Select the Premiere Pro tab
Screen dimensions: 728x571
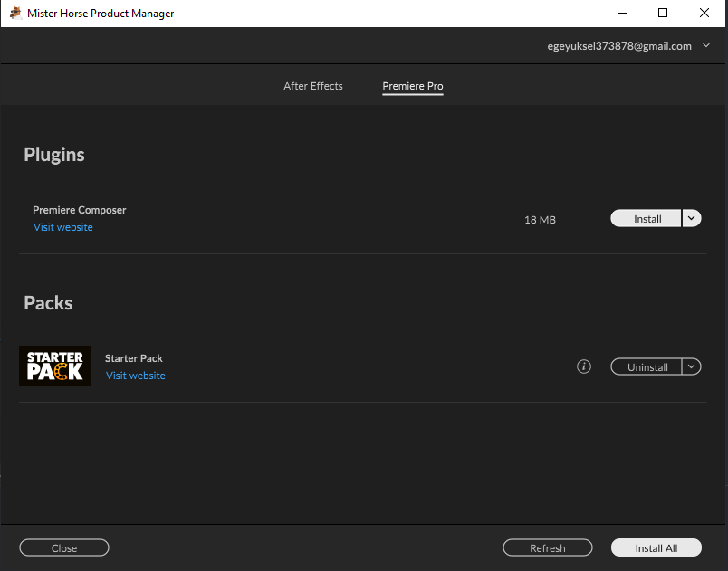[412, 86]
